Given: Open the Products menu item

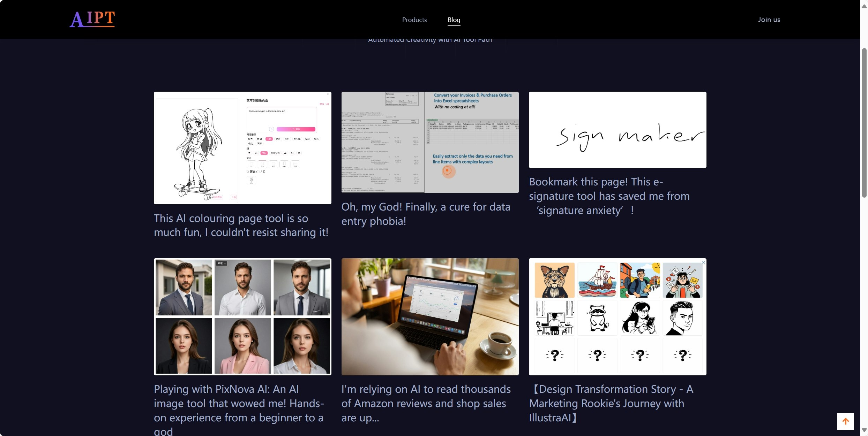Looking at the screenshot, I should (414, 20).
